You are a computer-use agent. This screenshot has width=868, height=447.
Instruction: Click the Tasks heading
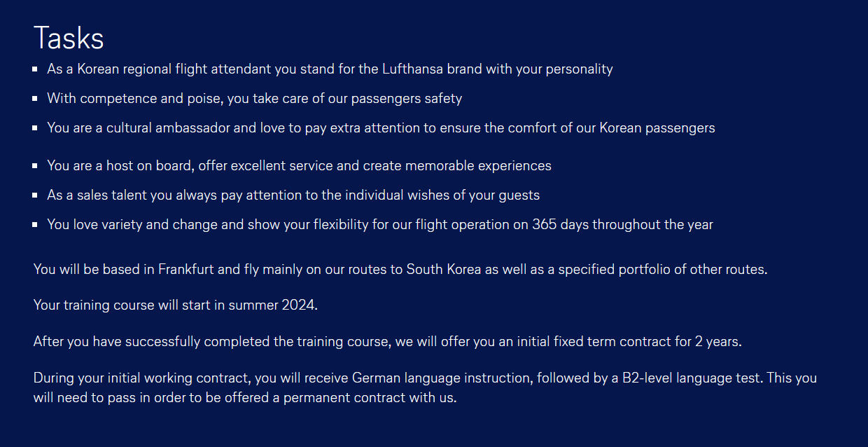pos(69,38)
